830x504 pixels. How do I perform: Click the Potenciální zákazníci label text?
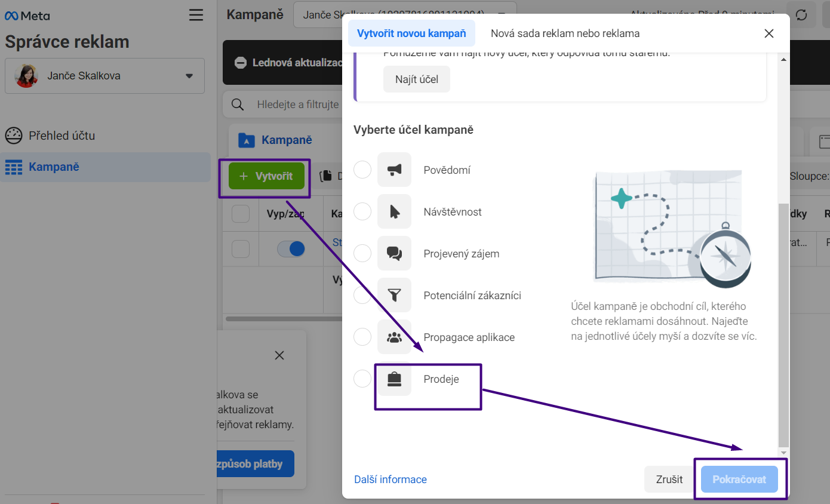(472, 296)
